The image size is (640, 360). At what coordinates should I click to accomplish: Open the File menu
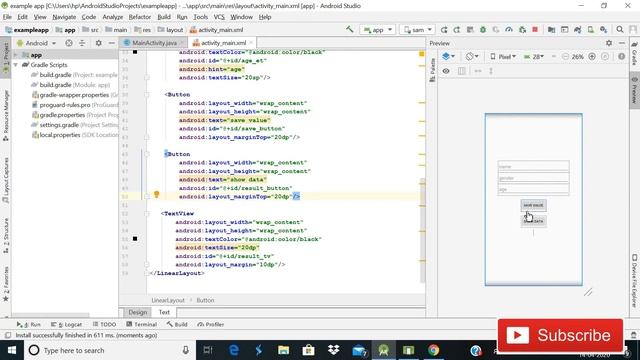pyautogui.click(x=7, y=17)
